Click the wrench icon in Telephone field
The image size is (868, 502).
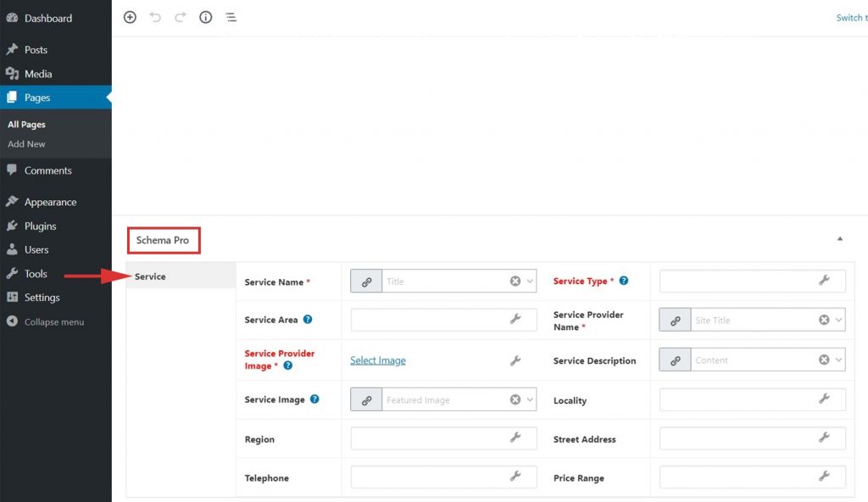[x=515, y=477]
